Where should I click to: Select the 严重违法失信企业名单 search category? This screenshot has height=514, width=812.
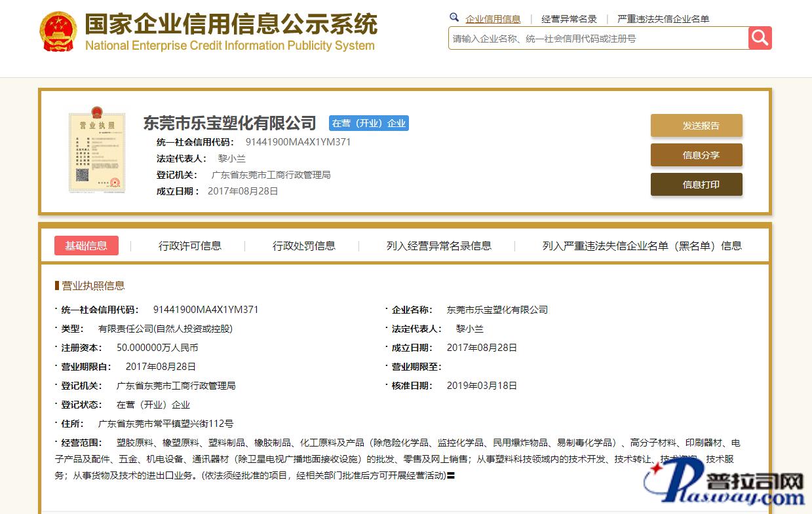coord(663,19)
